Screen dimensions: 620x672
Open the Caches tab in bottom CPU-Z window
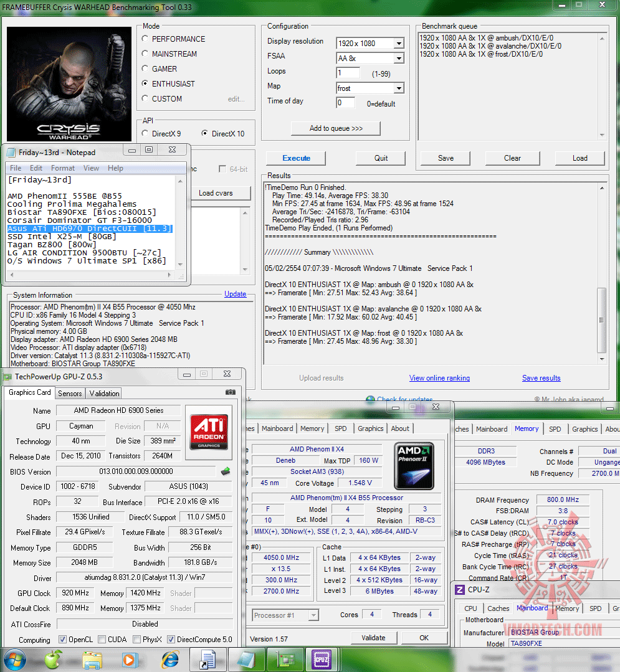click(498, 608)
